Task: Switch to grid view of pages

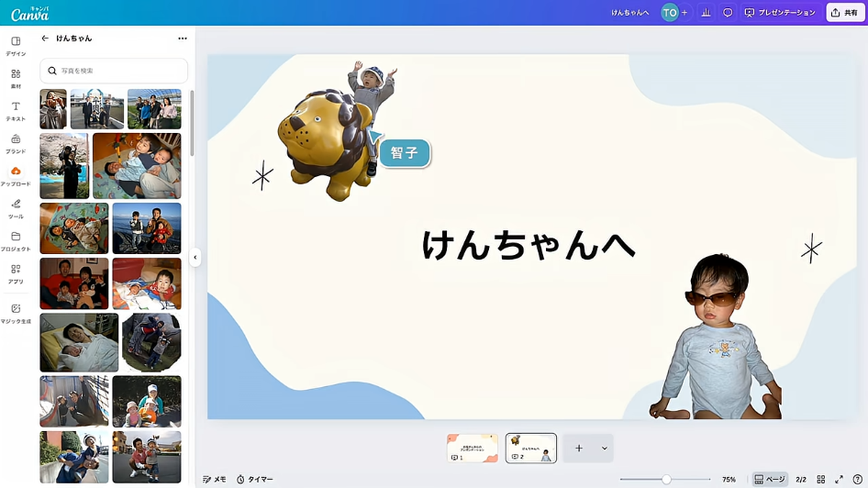Action: click(x=820, y=479)
